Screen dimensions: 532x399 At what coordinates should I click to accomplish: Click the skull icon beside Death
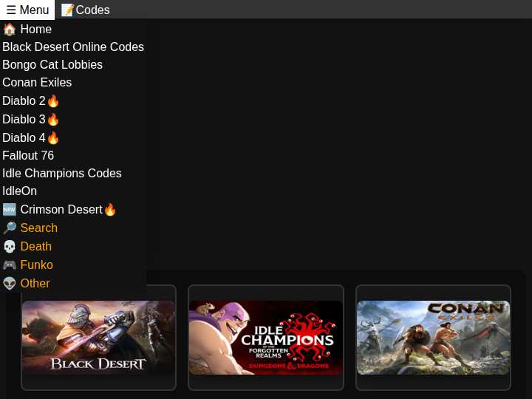click(10, 247)
